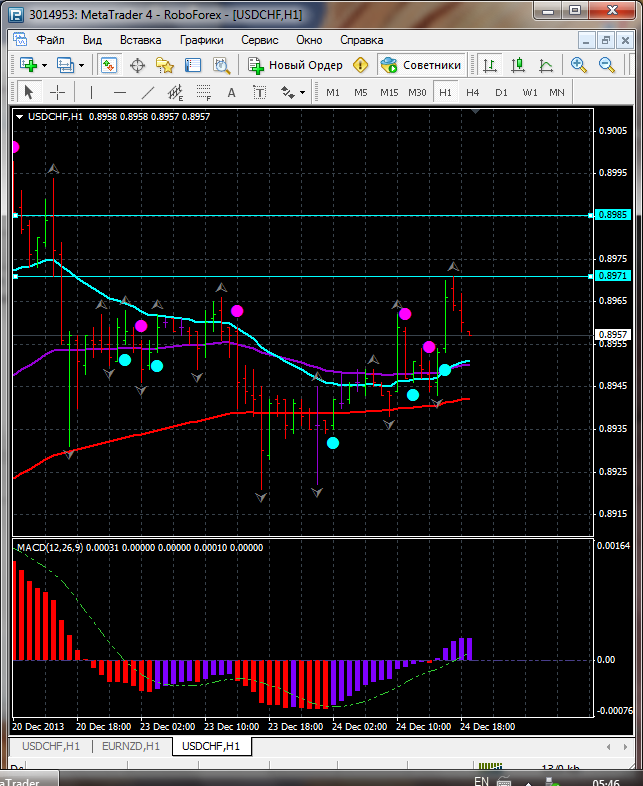Toggle the Market Watch window icon
Screen dimensions: 643x786
(109, 65)
